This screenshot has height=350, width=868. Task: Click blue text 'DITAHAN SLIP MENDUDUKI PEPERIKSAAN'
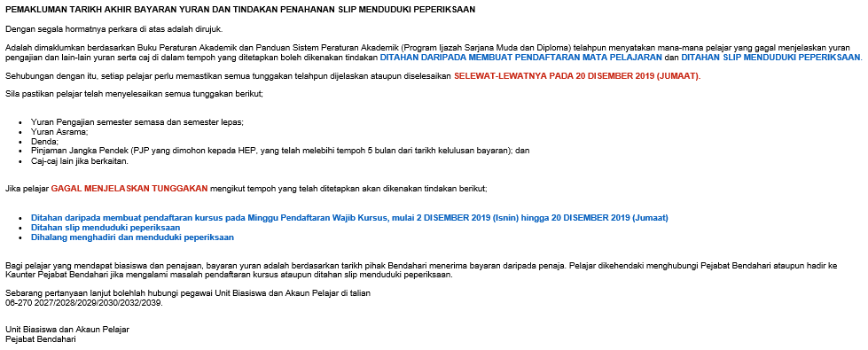(771, 57)
